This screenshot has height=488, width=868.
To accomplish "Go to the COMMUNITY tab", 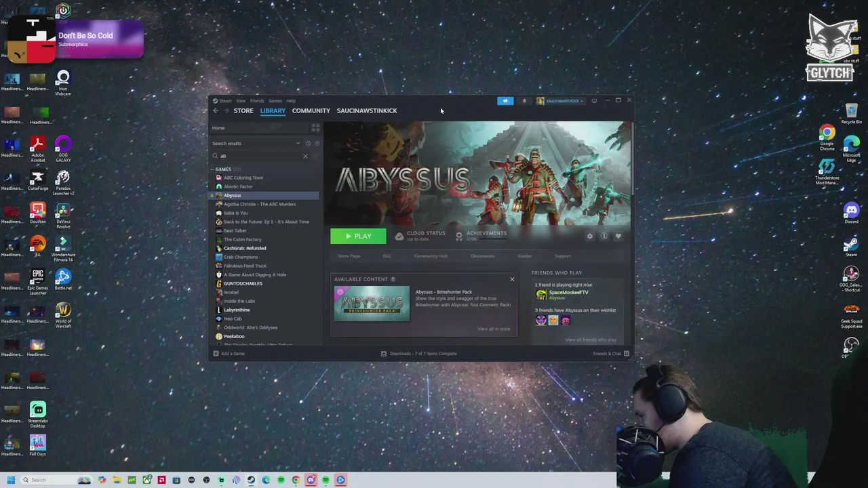I will click(x=311, y=110).
